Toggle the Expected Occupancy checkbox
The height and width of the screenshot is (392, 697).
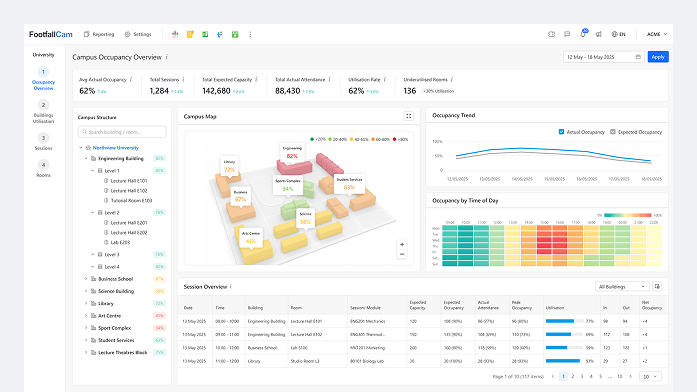613,132
